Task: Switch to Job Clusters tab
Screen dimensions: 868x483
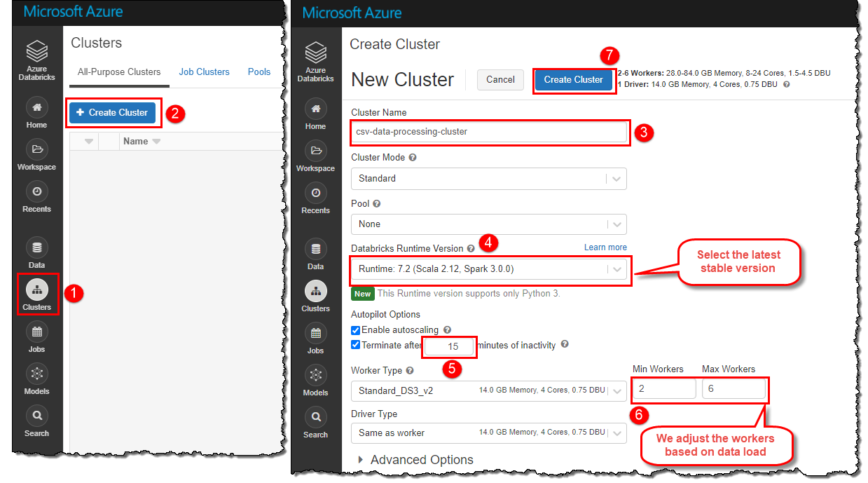Action: coord(204,72)
